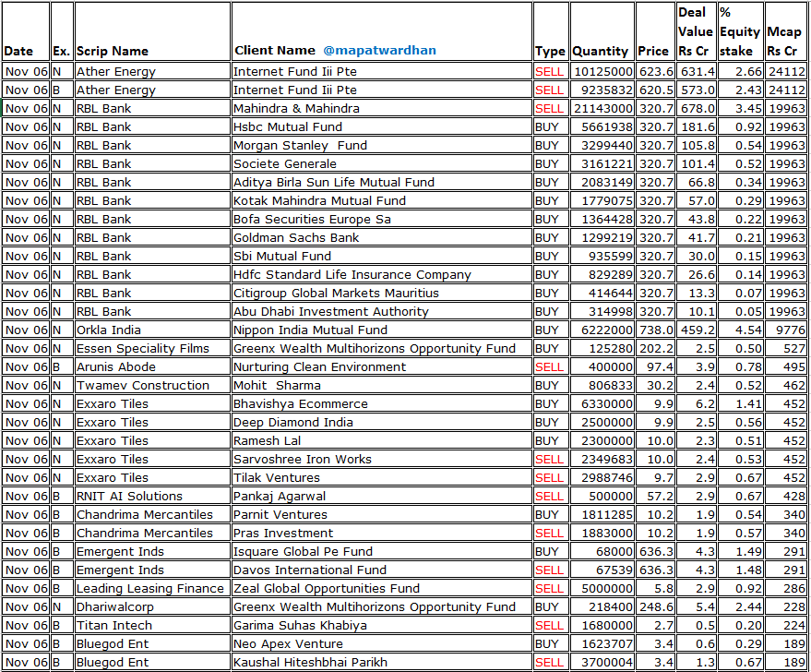
Task: Click the Bhavishya Ecommerce client cell
Action: [x=382, y=404]
